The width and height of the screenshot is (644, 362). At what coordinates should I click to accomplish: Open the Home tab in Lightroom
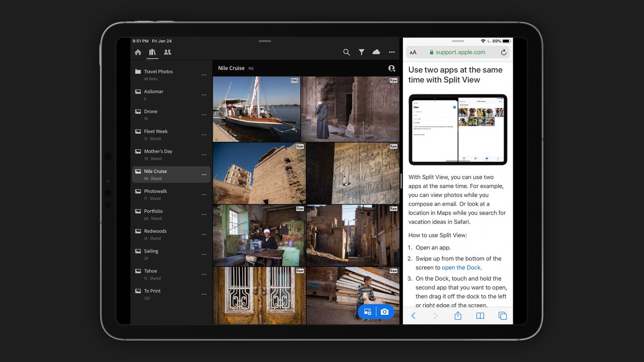pos(138,52)
